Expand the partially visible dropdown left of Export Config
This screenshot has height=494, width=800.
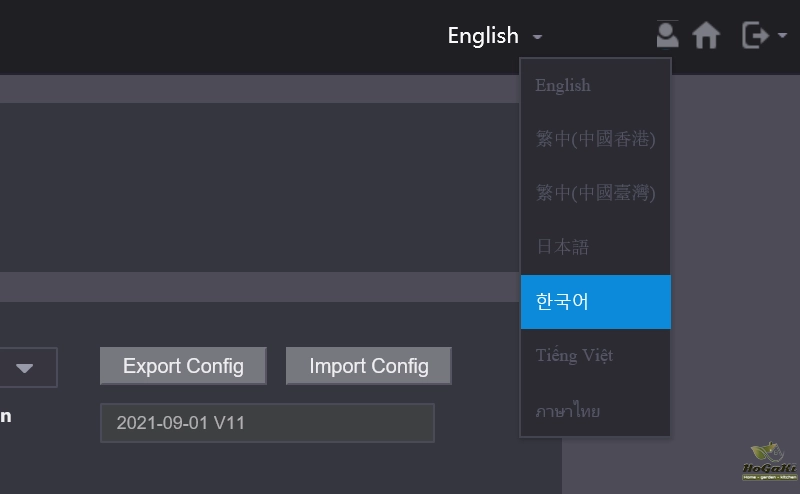pos(26,367)
